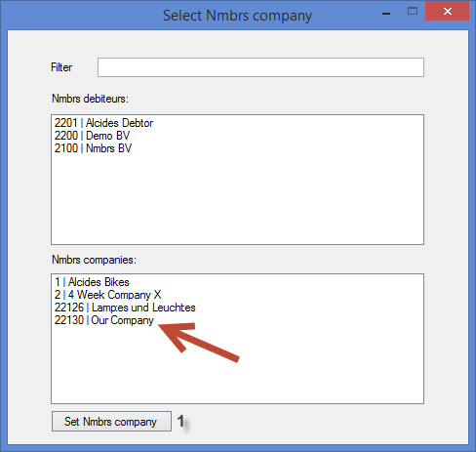The height and width of the screenshot is (452, 476).
Task: Click the Filter label text
Action: tap(61, 67)
